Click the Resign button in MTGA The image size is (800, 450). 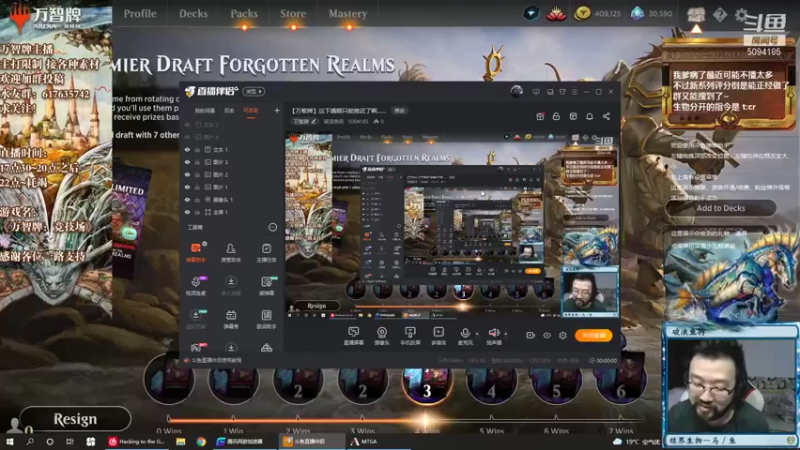pos(75,419)
